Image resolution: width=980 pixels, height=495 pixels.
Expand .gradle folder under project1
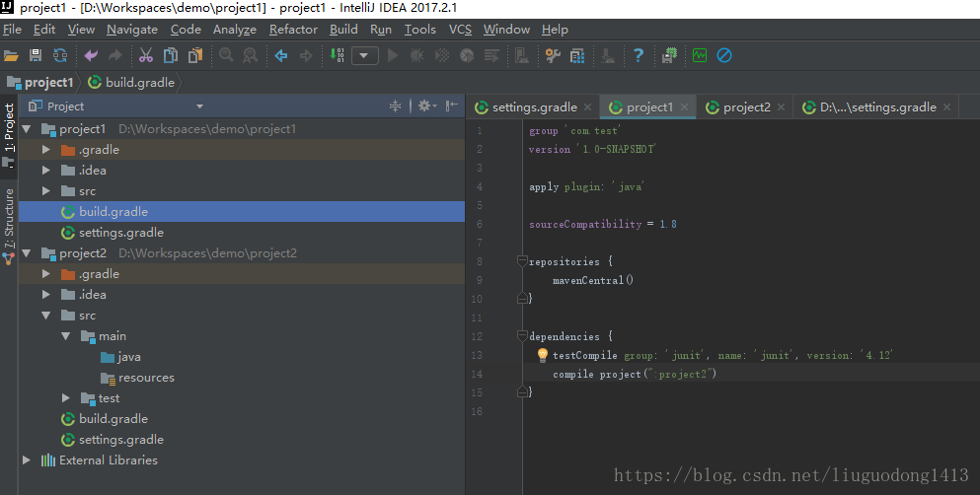45,150
